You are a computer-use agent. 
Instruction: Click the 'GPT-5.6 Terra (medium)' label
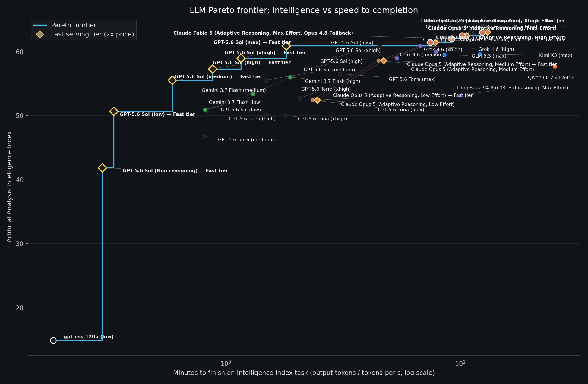click(x=246, y=140)
